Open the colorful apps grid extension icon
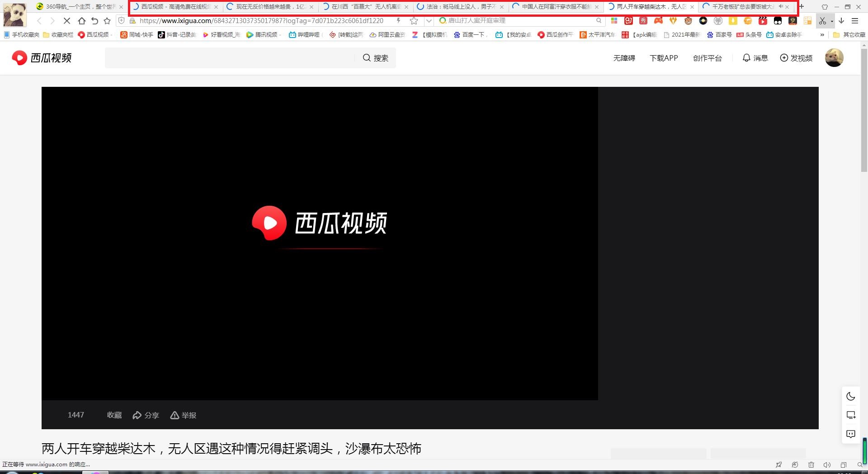 [x=614, y=20]
